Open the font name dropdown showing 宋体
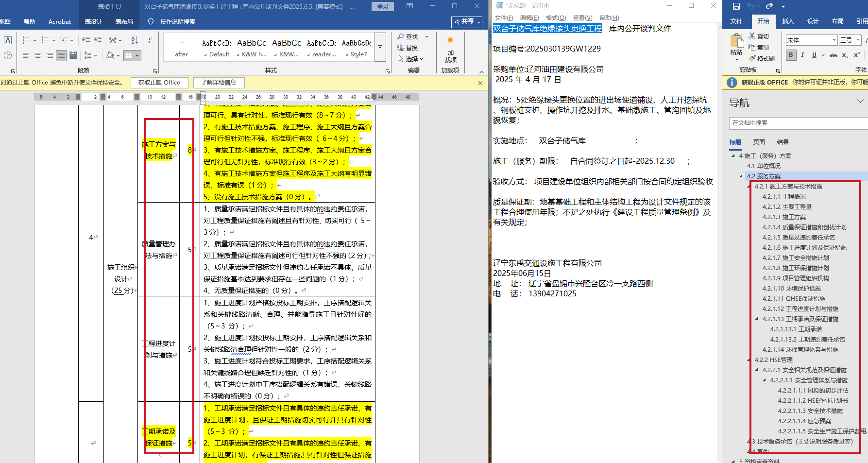 point(834,40)
